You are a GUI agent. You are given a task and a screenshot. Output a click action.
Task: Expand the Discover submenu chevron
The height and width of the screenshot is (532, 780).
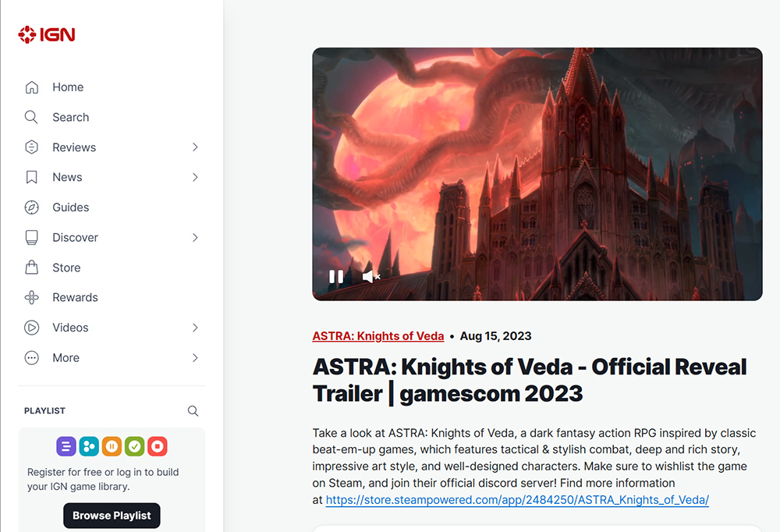click(195, 237)
